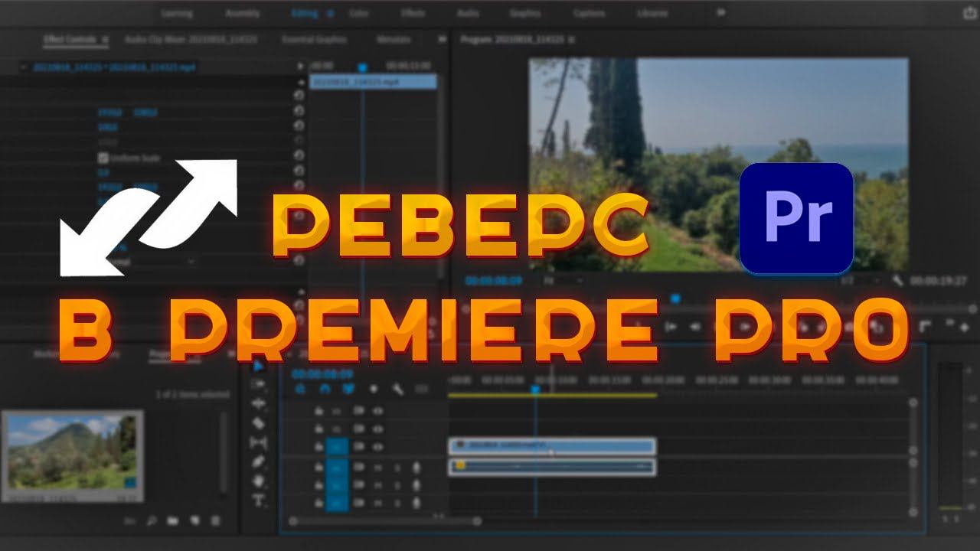This screenshot has height=551, width=980.
Task: Click the New Item icon in Project panel
Action: coord(194,521)
